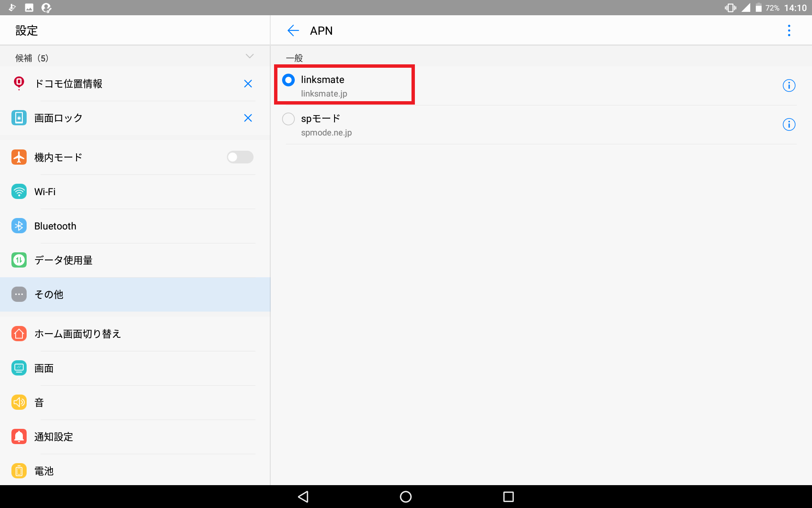
Task: Tap the 電池 battery icon
Action: [x=19, y=471]
